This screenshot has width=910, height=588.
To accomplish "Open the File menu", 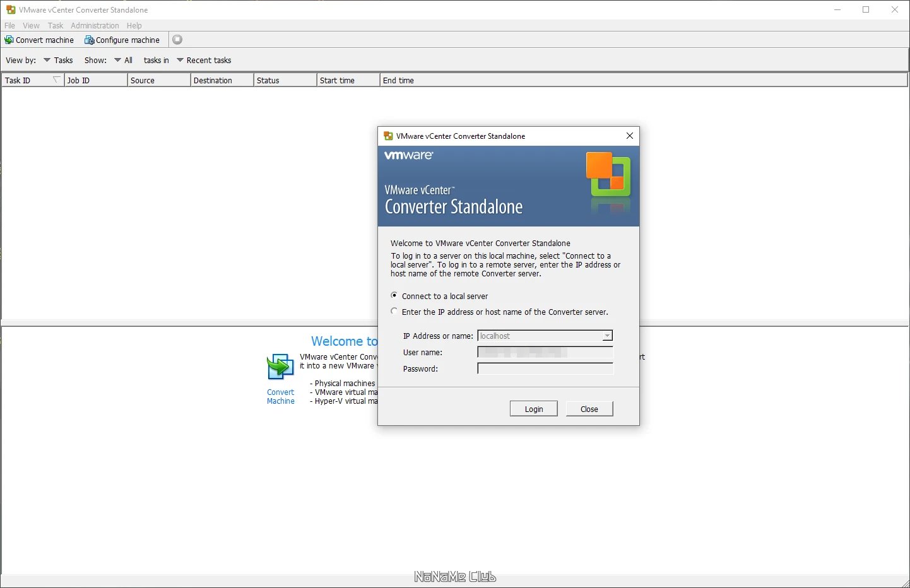I will [x=9, y=26].
